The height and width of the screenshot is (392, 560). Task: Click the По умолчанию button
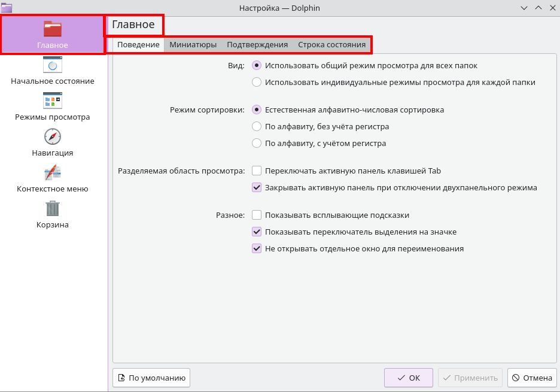(151, 378)
